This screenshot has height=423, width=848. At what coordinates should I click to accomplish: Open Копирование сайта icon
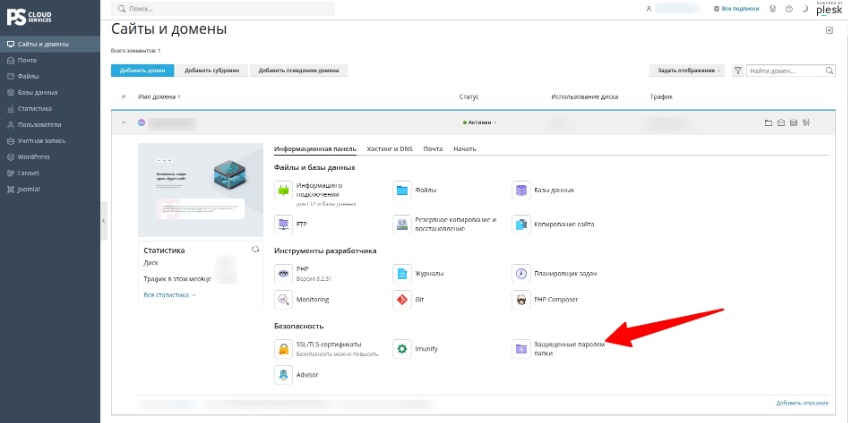(521, 224)
